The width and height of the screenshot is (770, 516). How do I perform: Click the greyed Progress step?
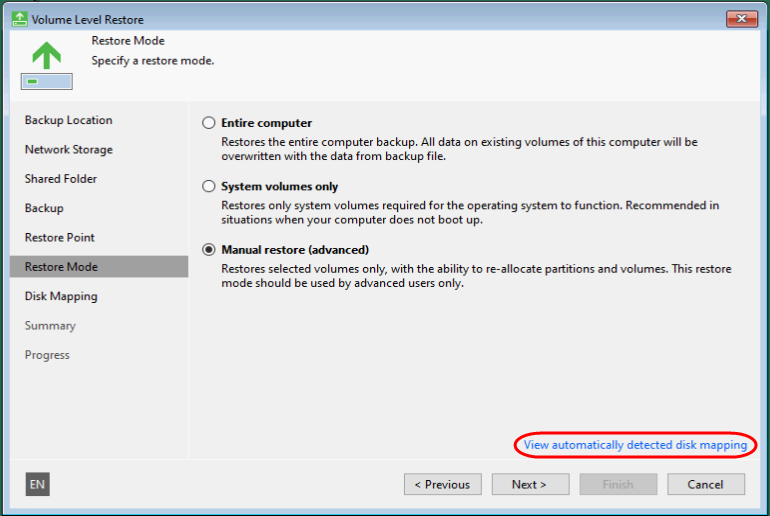[47, 355]
